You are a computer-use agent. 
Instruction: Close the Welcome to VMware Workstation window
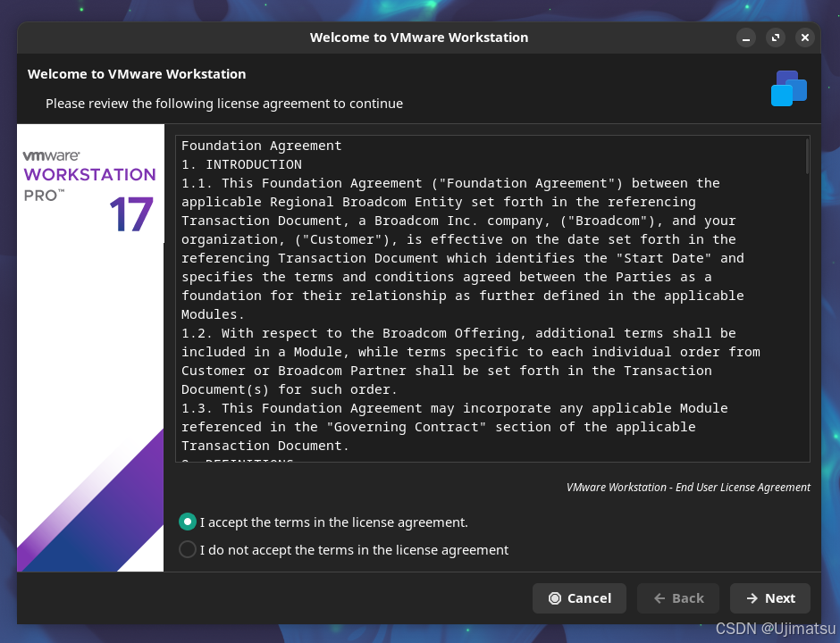point(804,38)
